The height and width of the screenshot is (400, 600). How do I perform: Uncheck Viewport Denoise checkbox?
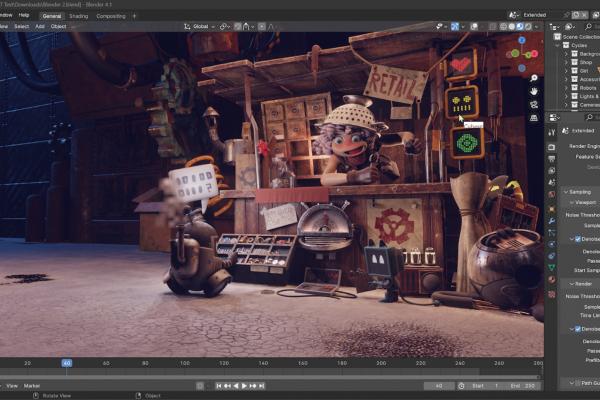click(x=578, y=239)
